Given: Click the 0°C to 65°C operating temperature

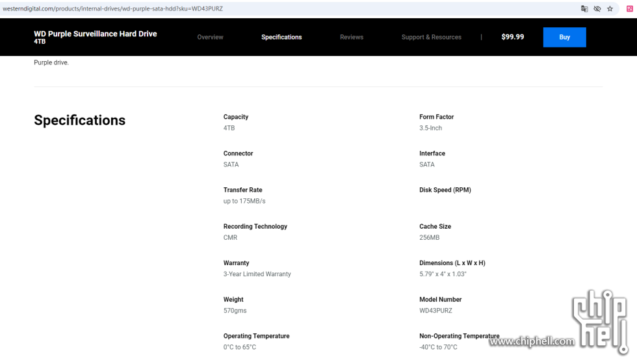Looking at the screenshot, I should pos(240,347).
